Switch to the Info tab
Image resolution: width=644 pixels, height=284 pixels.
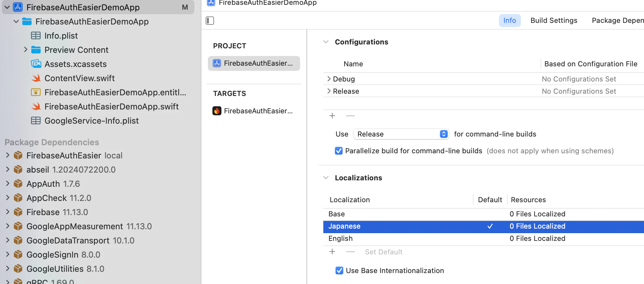tap(510, 21)
